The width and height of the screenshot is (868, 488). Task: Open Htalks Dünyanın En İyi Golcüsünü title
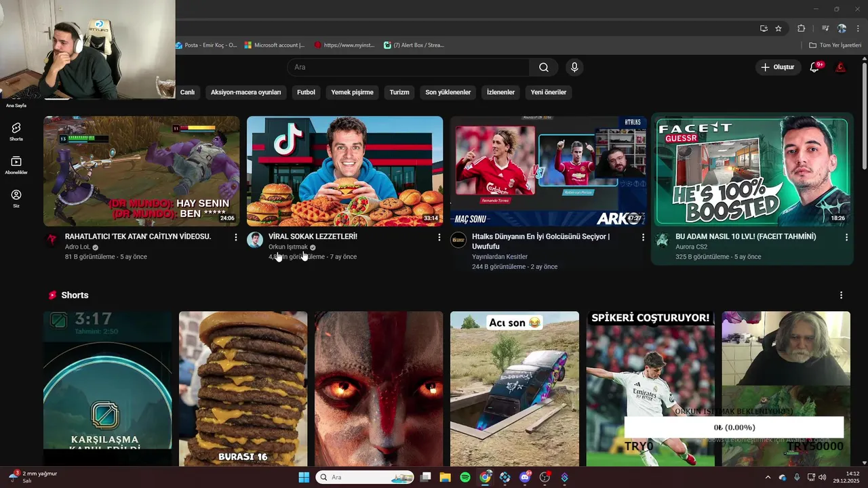tap(540, 241)
